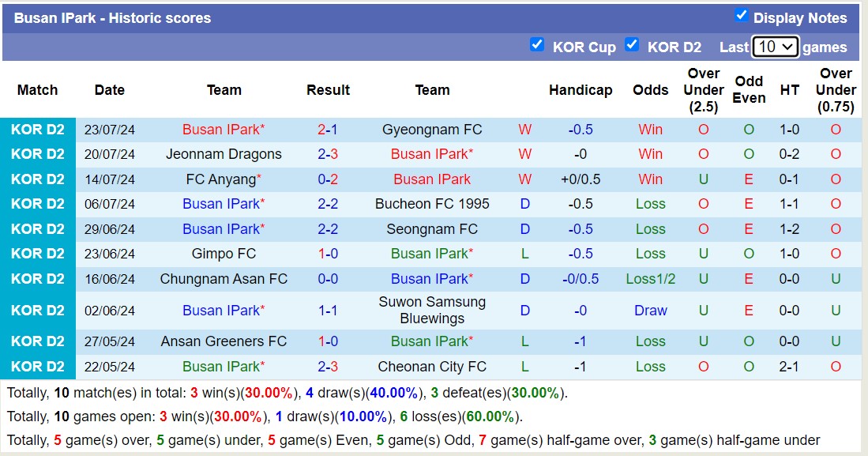The image size is (868, 456).
Task: Click the Suwon Samsung Bluewings team name
Action: pos(432,310)
